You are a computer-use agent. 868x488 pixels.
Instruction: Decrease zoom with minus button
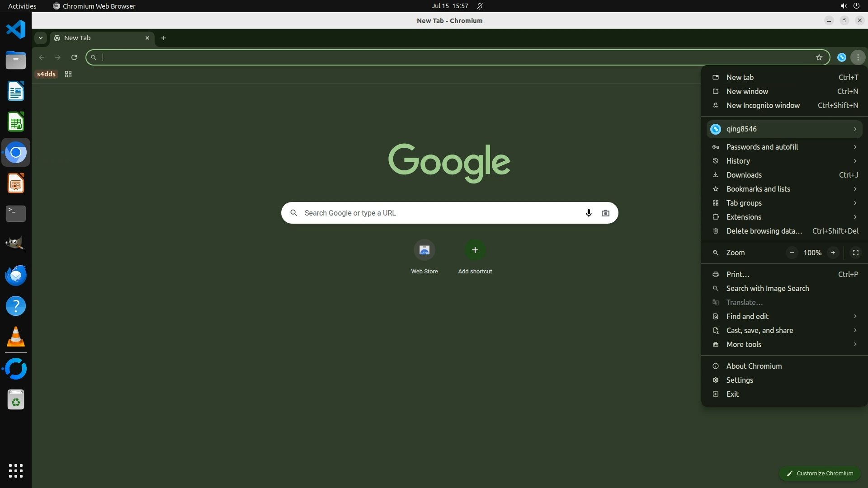click(792, 253)
